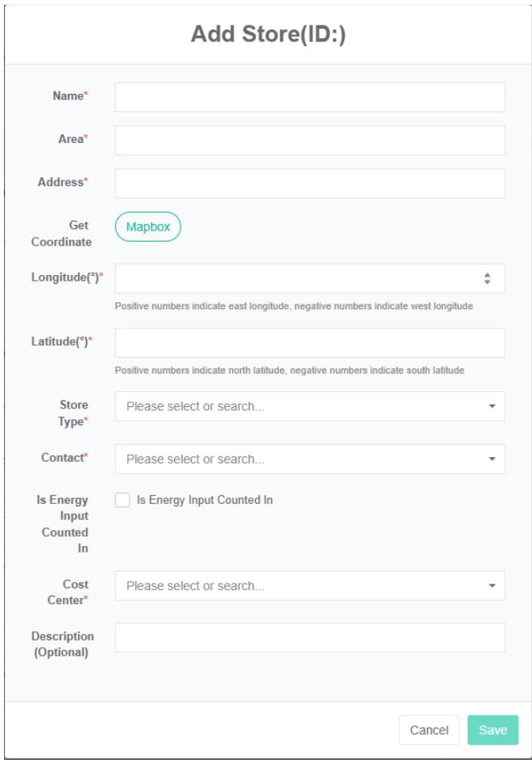Image resolution: width=532 pixels, height=760 pixels.
Task: Click into the Address field
Action: tap(310, 183)
